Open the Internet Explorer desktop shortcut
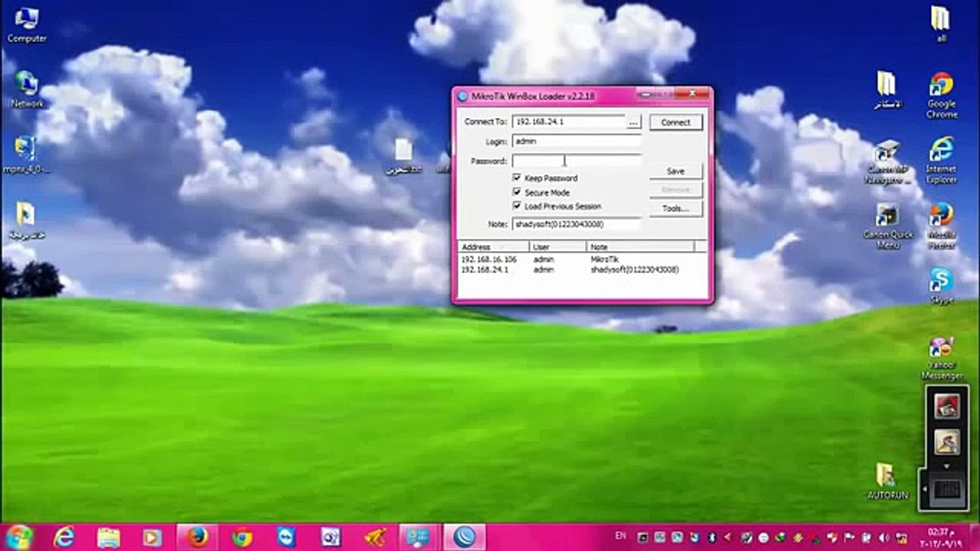Screen dimensions: 980x551 (x=941, y=159)
